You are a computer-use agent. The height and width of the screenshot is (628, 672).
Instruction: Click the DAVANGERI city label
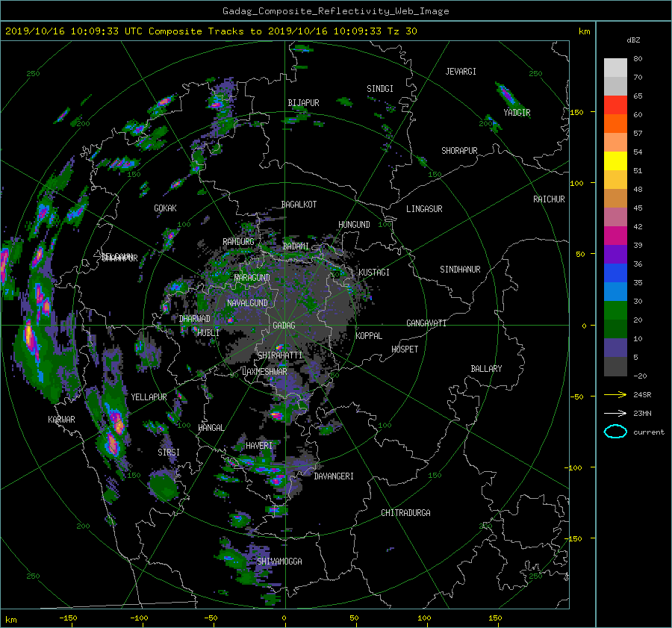334,476
